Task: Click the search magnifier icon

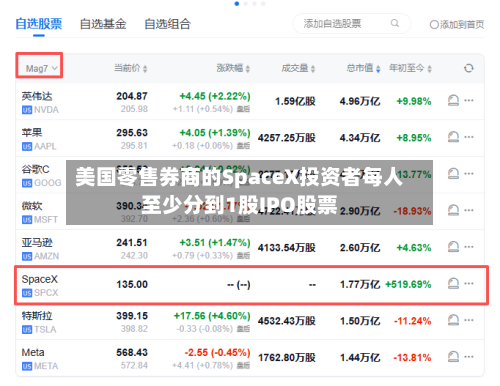Action: click(x=395, y=23)
